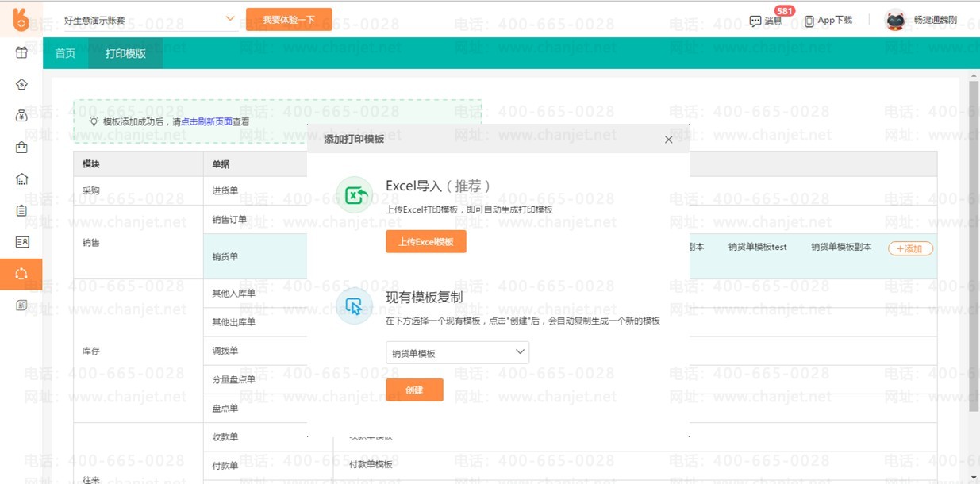980x484 pixels.
Task: Click the 进货单 row cell
Action: tap(225, 191)
